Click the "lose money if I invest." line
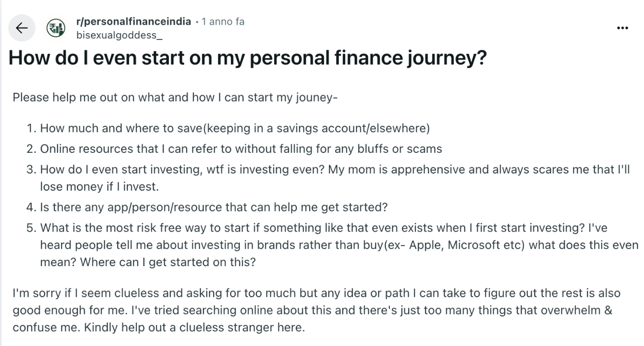Screen dimensions: 644x346 [x=100, y=187]
